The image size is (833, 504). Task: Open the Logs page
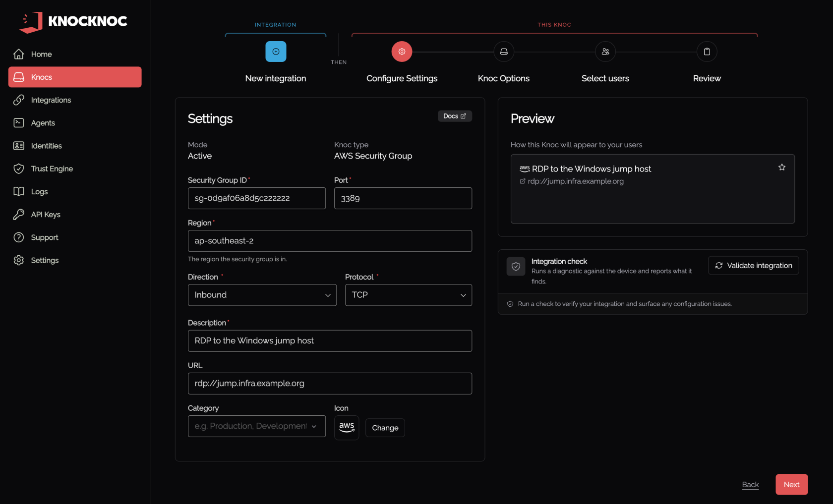pyautogui.click(x=75, y=191)
